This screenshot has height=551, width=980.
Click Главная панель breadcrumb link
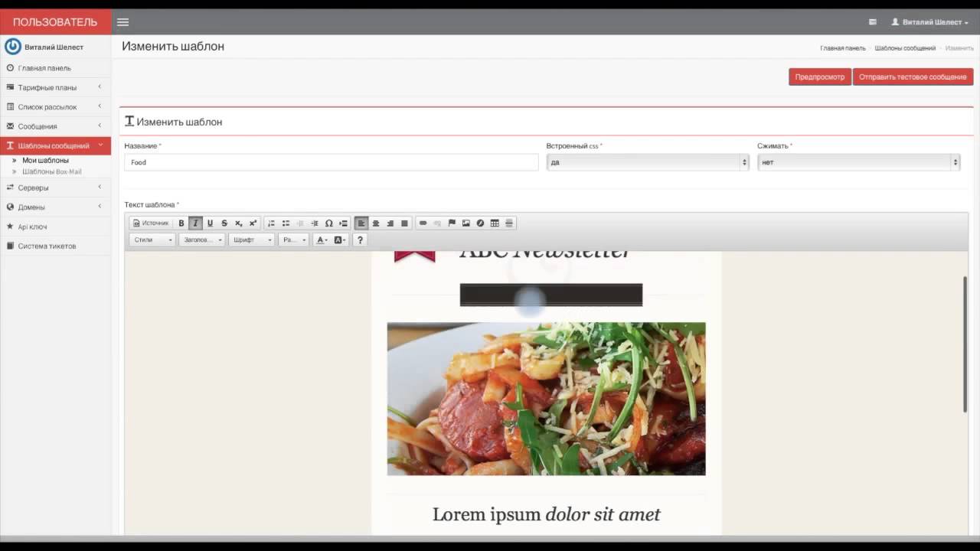coord(843,48)
